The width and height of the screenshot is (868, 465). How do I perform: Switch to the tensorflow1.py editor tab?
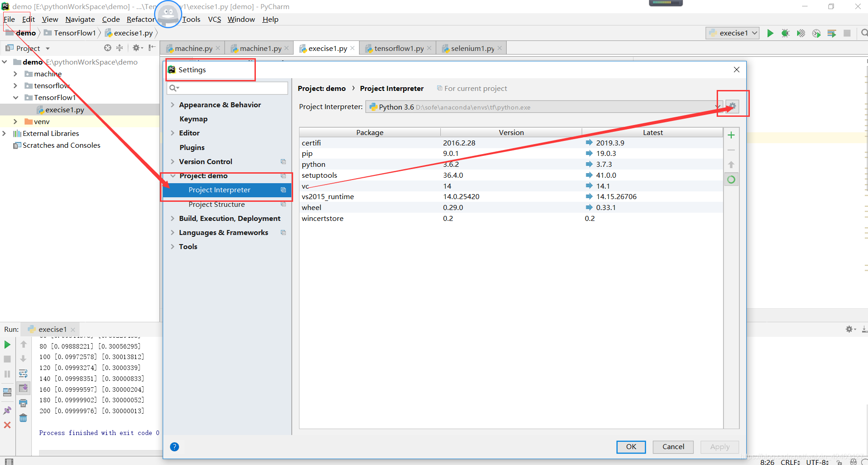click(398, 48)
